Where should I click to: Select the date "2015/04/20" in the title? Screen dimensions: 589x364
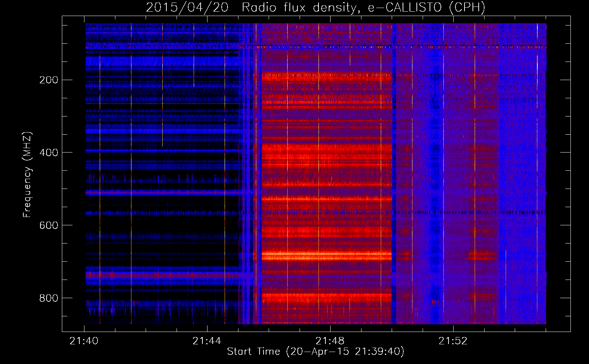tap(187, 7)
